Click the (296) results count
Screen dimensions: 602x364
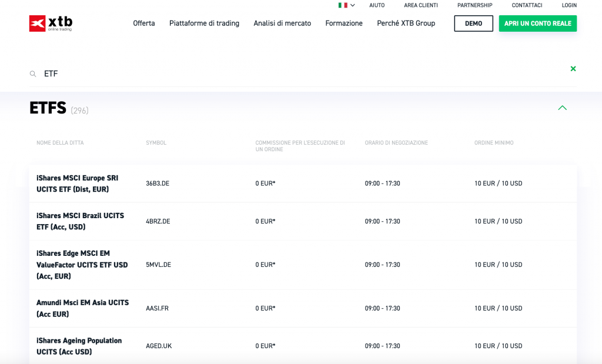tap(79, 111)
